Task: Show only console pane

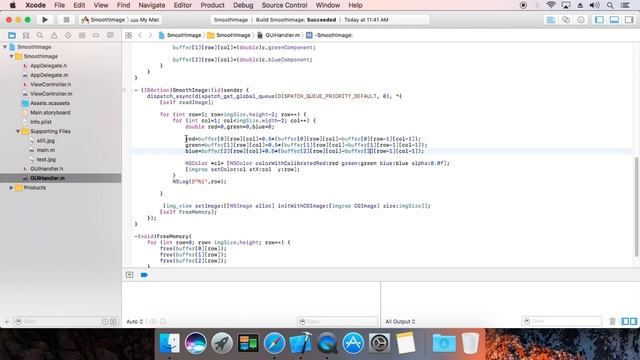Action: [x=633, y=321]
